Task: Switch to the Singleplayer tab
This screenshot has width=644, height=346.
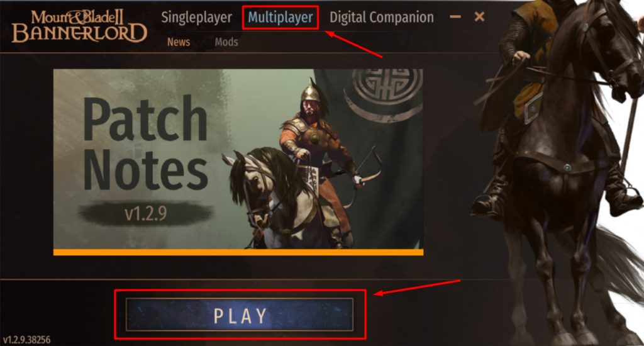Action: [x=196, y=18]
